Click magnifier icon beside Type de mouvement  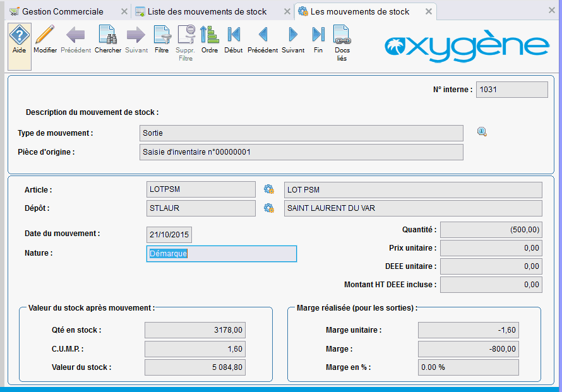tap(482, 132)
